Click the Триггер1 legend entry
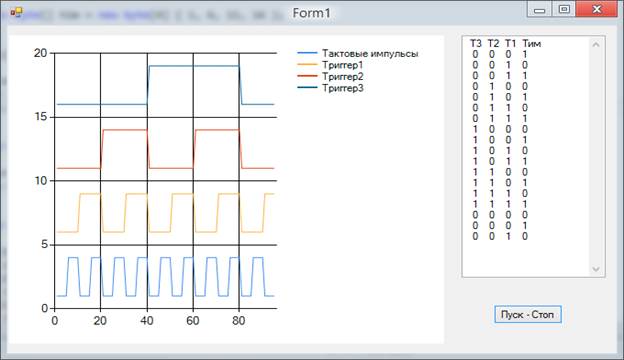 point(330,65)
